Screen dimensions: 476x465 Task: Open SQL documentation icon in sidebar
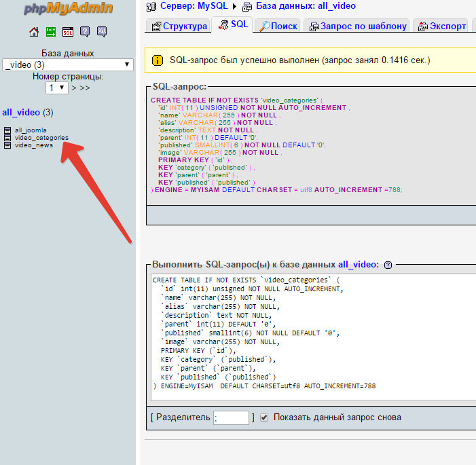click(x=102, y=32)
